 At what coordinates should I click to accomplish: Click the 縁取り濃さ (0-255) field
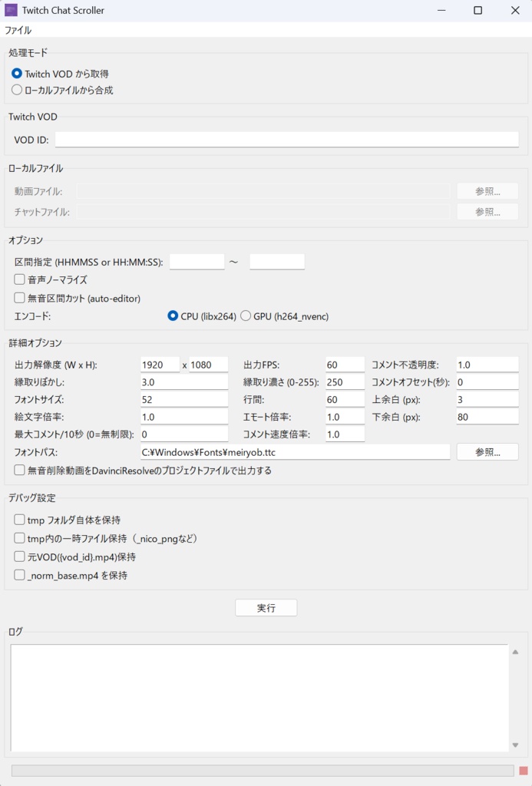345,382
